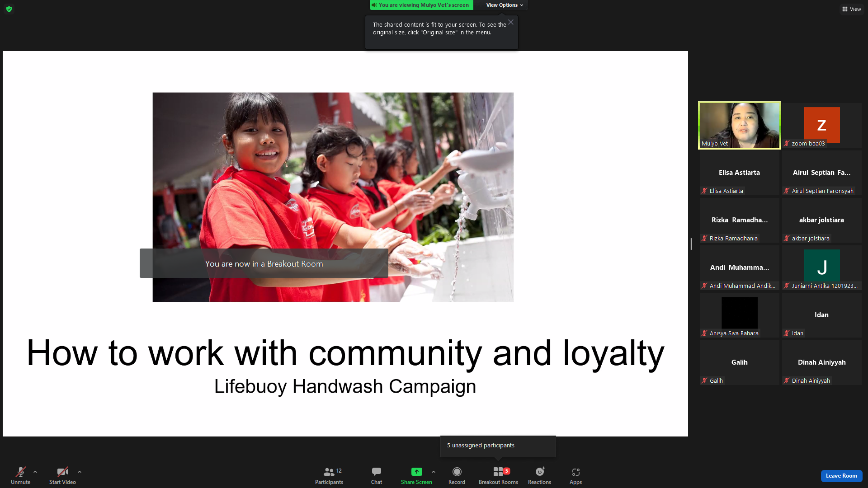Open the Apps panel

(576, 475)
